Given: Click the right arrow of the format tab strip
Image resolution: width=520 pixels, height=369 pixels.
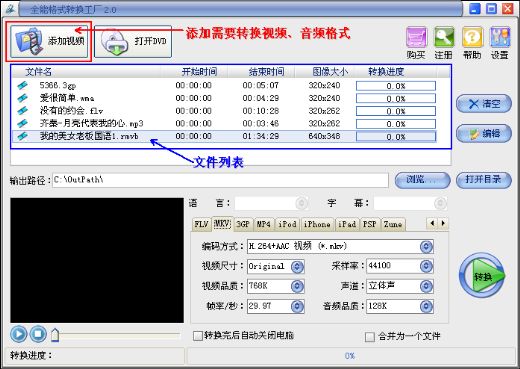Looking at the screenshot, I should (x=443, y=223).
